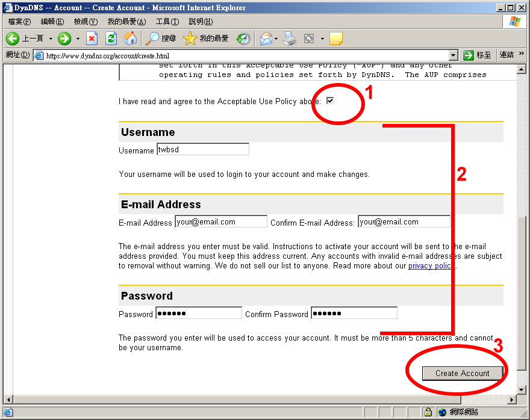
Task: Open the 工具(T) Tools menu
Action: pos(167,22)
